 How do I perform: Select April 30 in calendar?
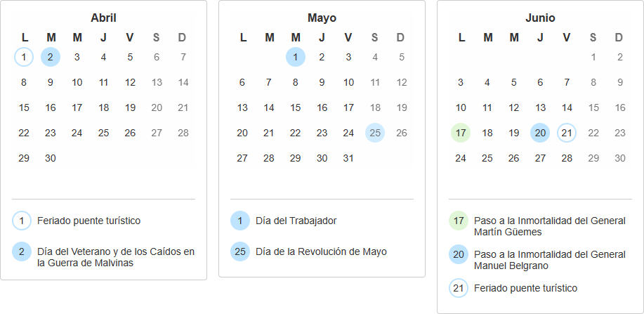[51, 158]
